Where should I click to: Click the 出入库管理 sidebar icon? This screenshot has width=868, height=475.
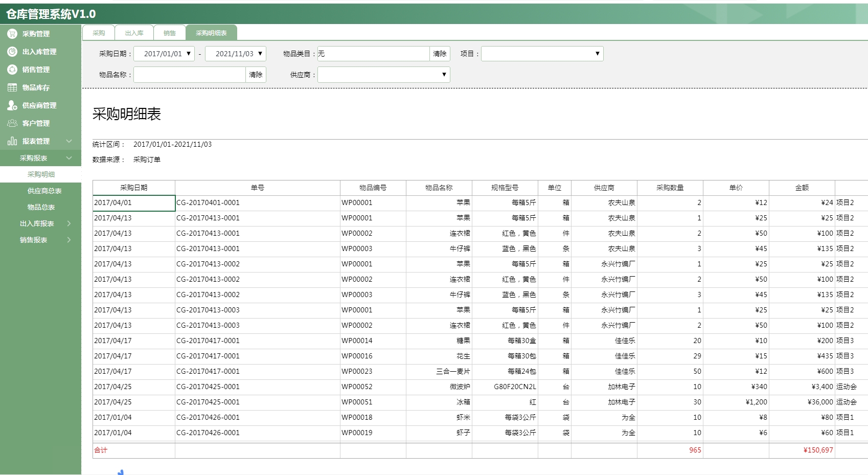(12, 52)
